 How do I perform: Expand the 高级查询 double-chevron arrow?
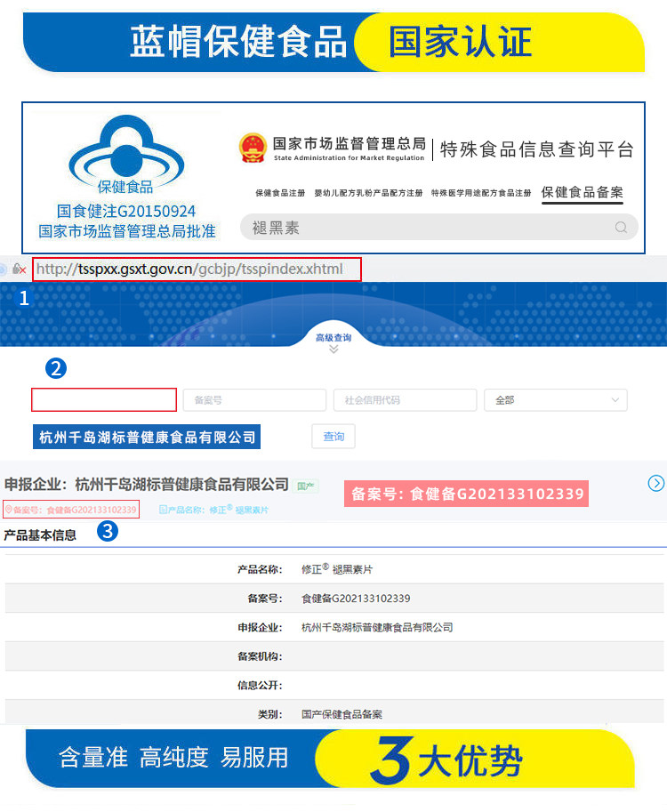tap(333, 350)
